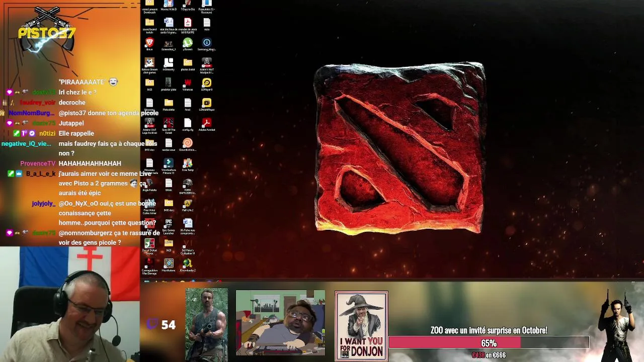
Task: Click the muscular soldier photo thumbnail
Action: point(207,325)
